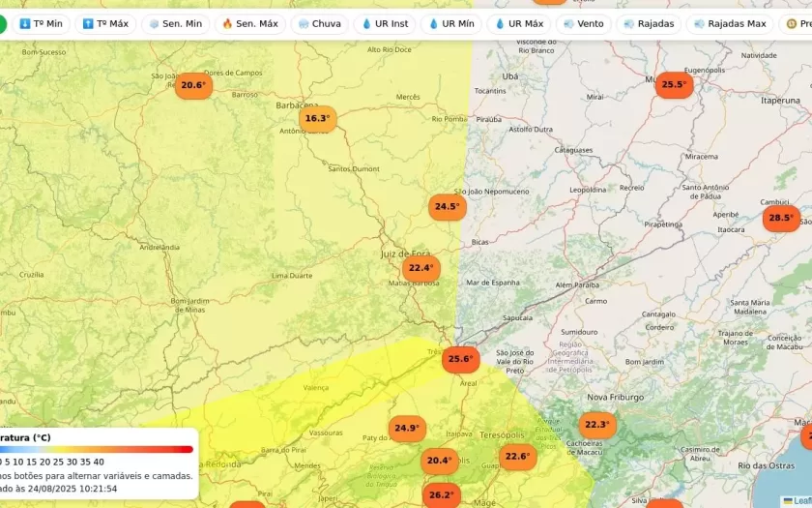Click the Rajadas gusts button
This screenshot has height=508, width=812.
click(649, 23)
